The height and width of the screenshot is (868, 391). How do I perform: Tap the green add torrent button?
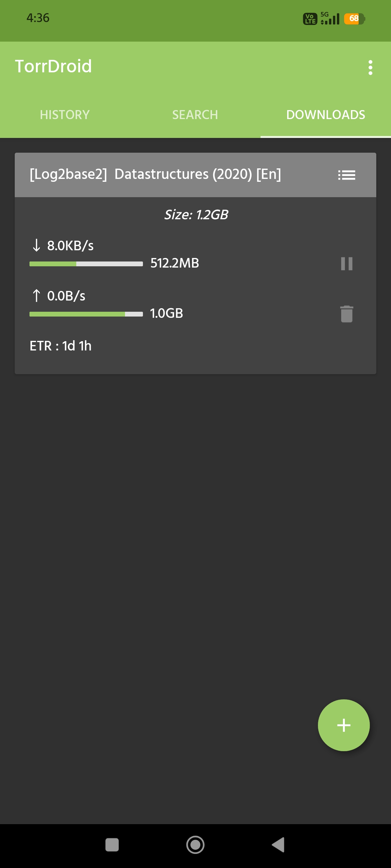pos(344,725)
